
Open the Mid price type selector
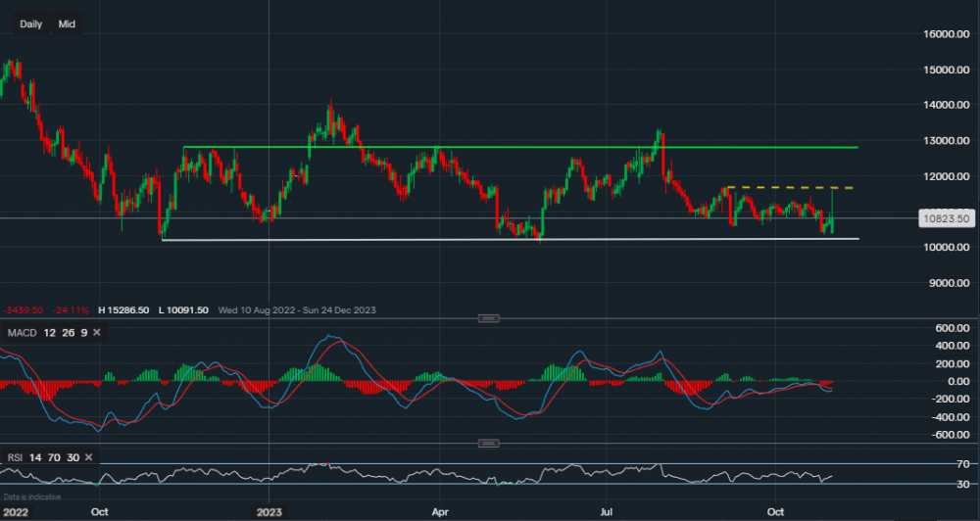coord(67,24)
